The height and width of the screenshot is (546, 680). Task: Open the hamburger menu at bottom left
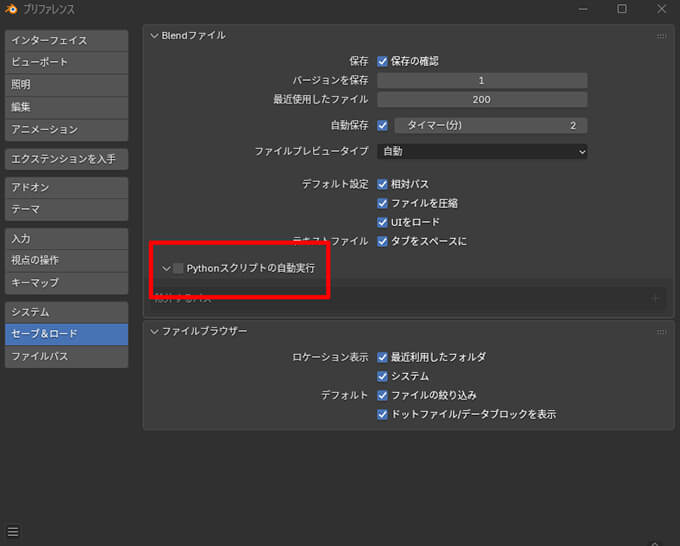(13, 531)
